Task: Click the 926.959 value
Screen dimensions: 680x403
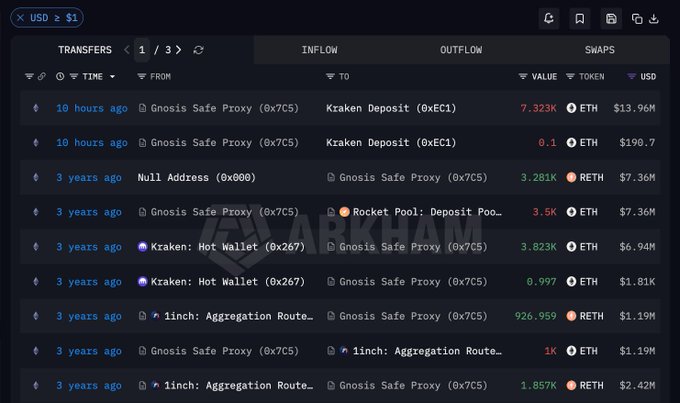Action: tap(536, 316)
